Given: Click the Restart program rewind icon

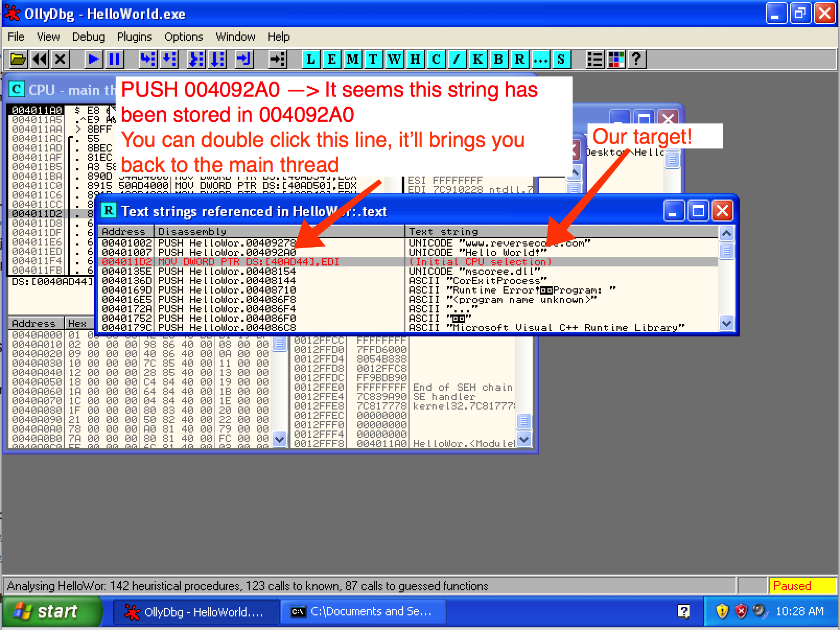Looking at the screenshot, I should [x=40, y=59].
